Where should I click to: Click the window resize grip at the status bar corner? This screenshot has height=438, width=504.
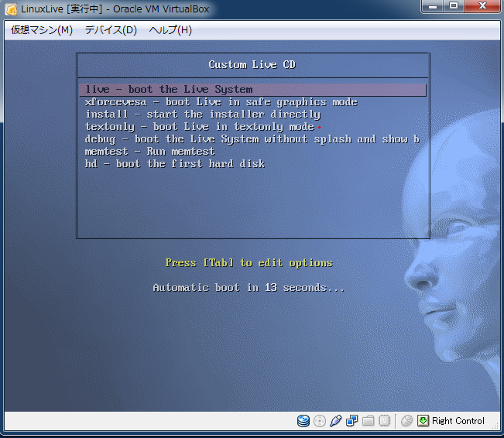(x=495, y=426)
